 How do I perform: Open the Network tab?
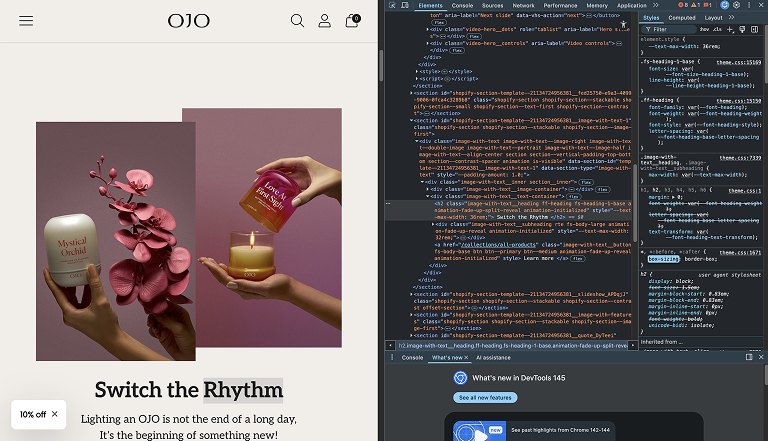coord(523,5)
